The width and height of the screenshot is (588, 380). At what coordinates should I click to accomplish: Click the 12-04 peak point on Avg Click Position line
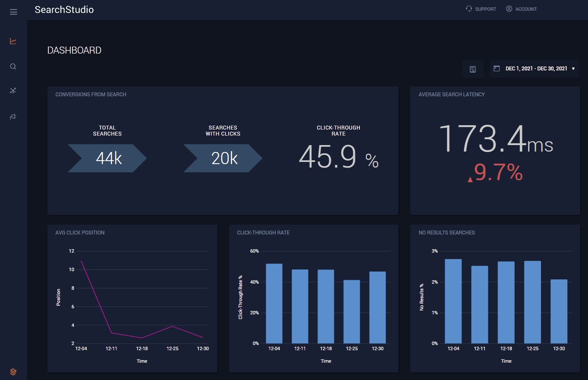[81, 261]
